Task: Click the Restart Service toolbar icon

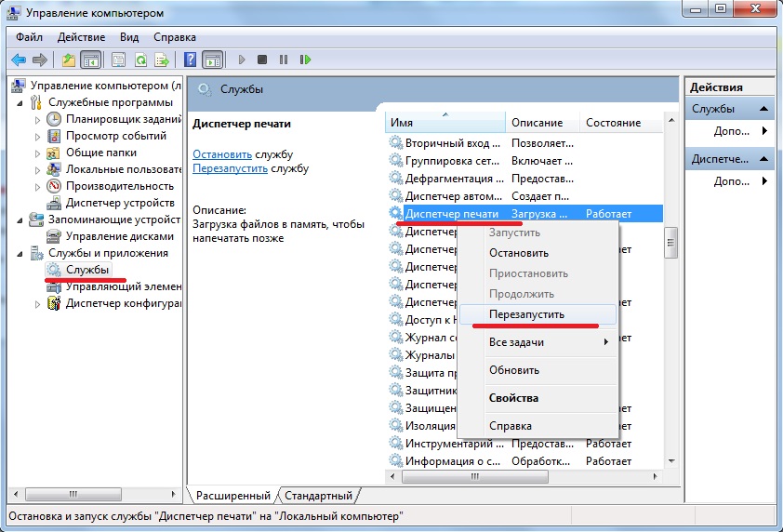Action: 304,60
